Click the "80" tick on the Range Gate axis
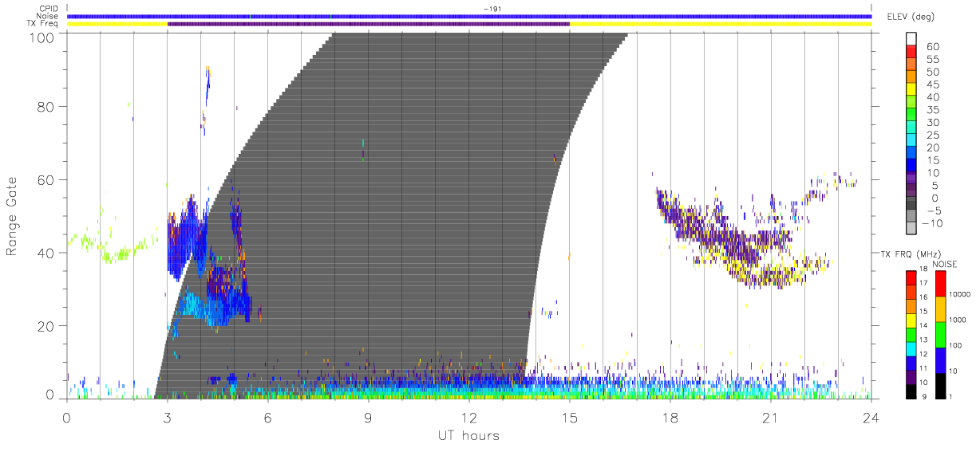 click(46, 106)
